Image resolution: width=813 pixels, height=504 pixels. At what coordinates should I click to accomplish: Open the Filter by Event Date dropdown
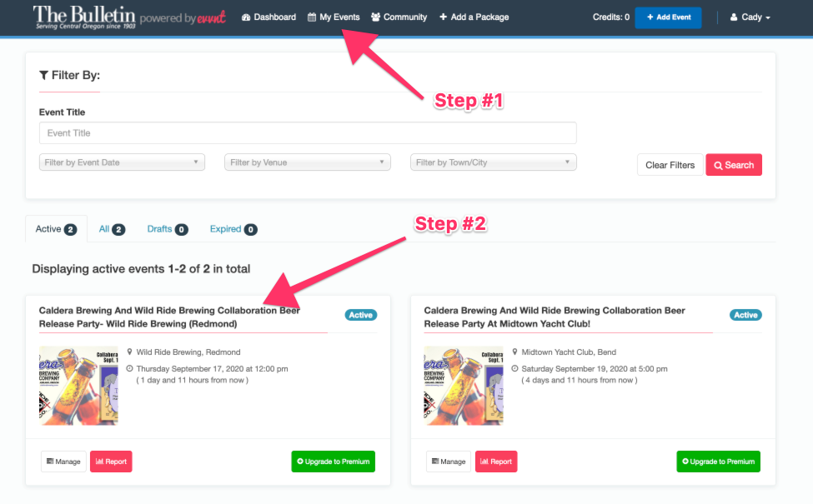(x=122, y=162)
